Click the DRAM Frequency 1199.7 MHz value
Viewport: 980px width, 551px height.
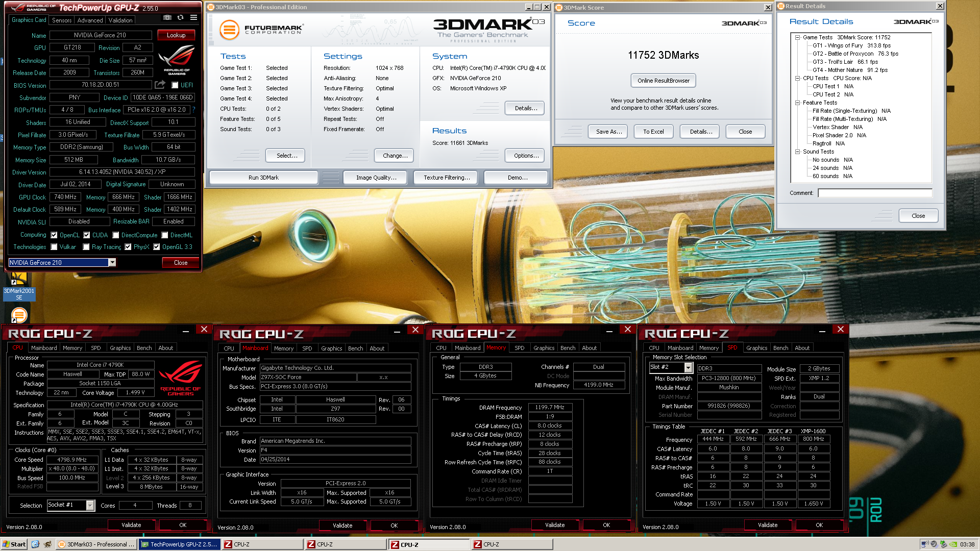point(550,408)
